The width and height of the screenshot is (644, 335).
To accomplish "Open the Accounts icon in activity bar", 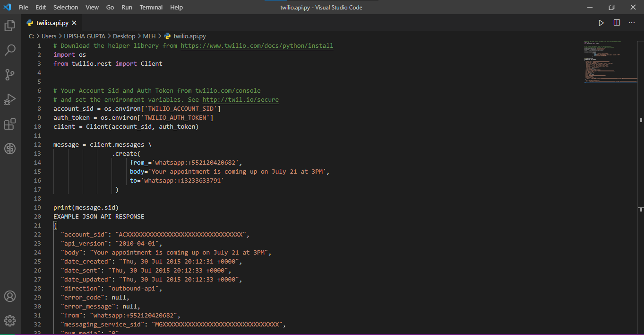I will point(10,296).
